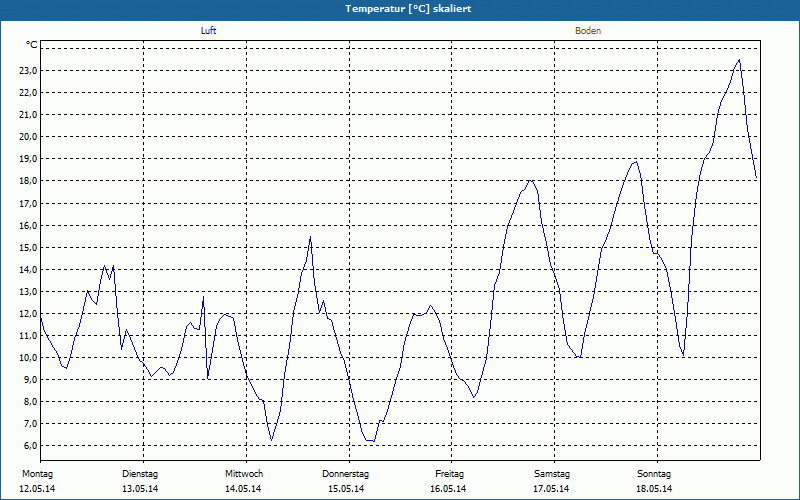Click the date '12.05.14'
The height and width of the screenshot is (500, 800).
[x=37, y=489]
